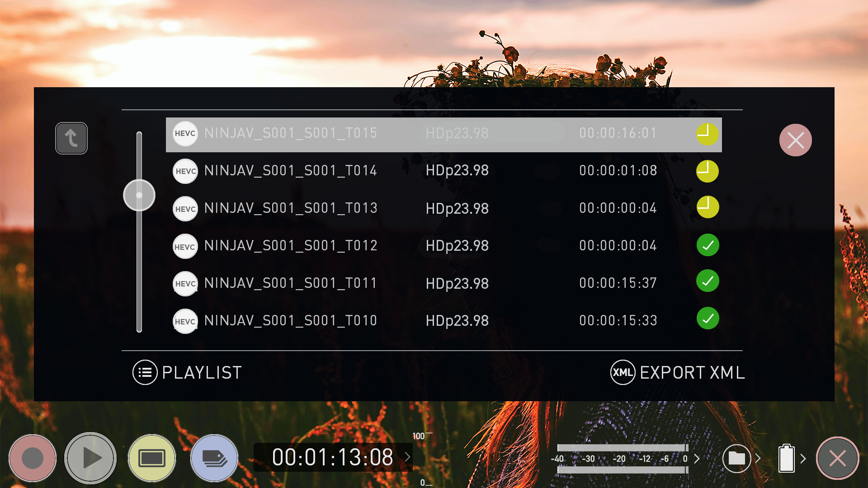Expand the battery info chevron
Viewport: 868px width, 488px height.
803,459
